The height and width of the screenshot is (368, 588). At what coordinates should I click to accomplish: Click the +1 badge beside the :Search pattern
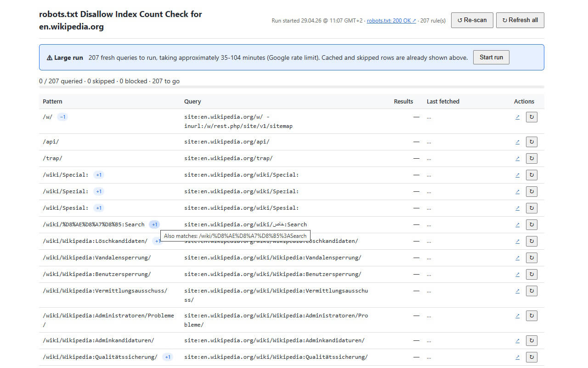pyautogui.click(x=155, y=224)
